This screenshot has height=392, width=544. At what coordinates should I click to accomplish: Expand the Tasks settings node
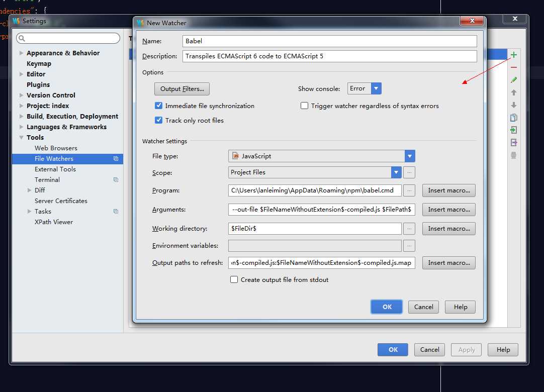(29, 211)
